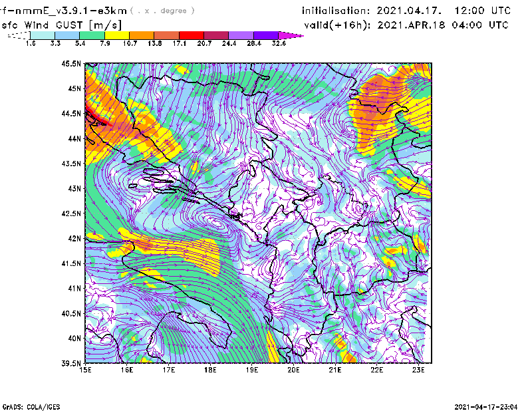532x411 pixels.
Task: Click the '28.4' legend value
Action: pyautogui.click(x=254, y=43)
